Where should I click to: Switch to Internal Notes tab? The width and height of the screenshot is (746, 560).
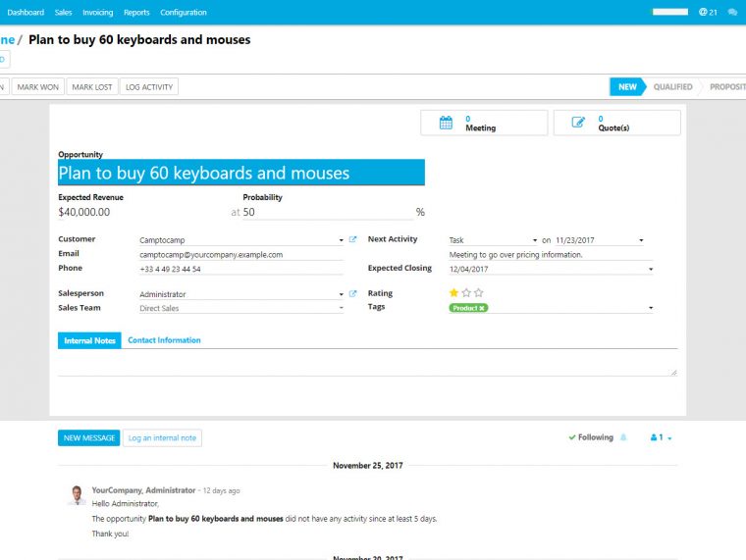(89, 340)
